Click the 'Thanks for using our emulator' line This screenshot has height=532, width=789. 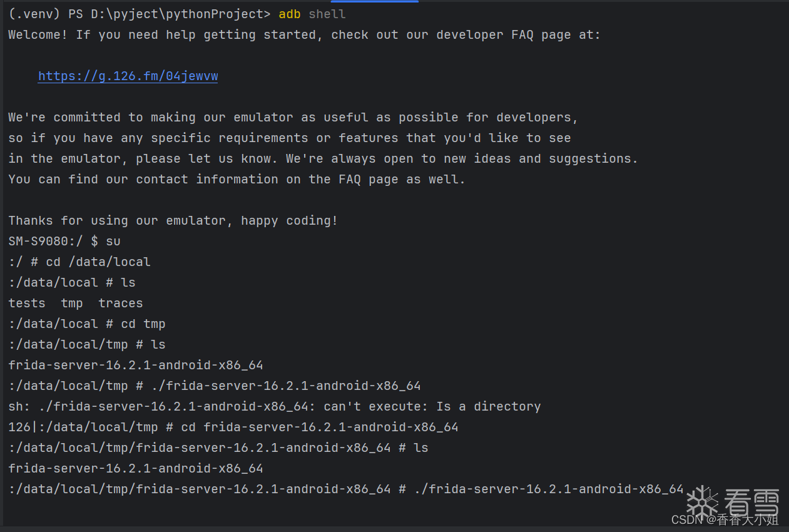click(x=173, y=220)
